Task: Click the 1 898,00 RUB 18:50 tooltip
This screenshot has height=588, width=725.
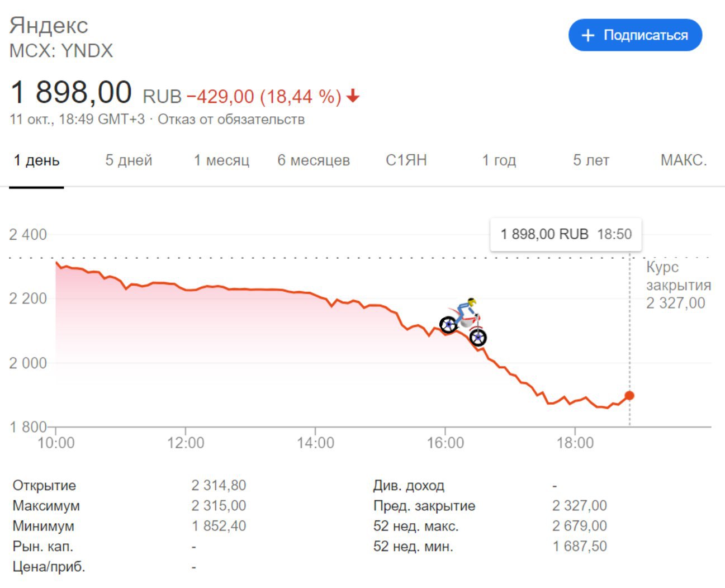Action: [566, 234]
